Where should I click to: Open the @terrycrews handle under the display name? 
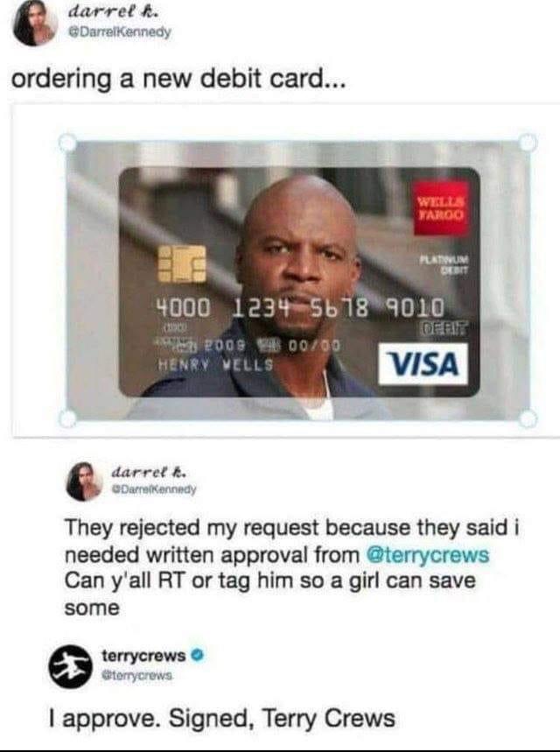pos(136,675)
